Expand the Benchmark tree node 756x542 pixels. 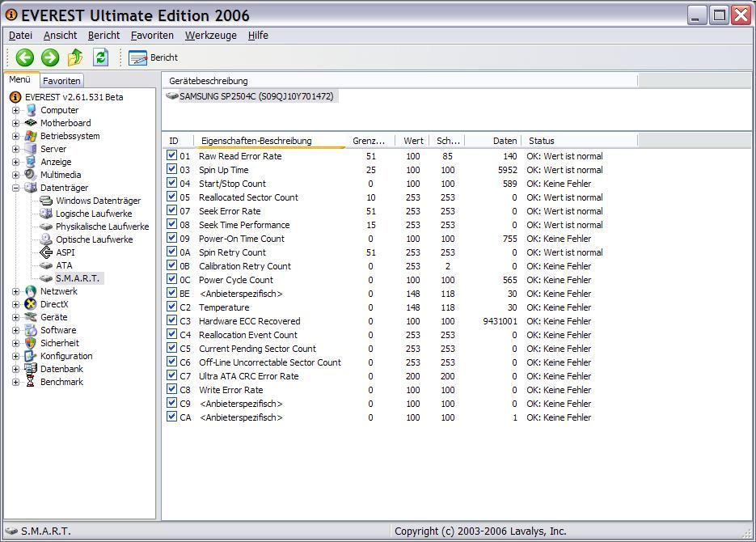[x=16, y=382]
